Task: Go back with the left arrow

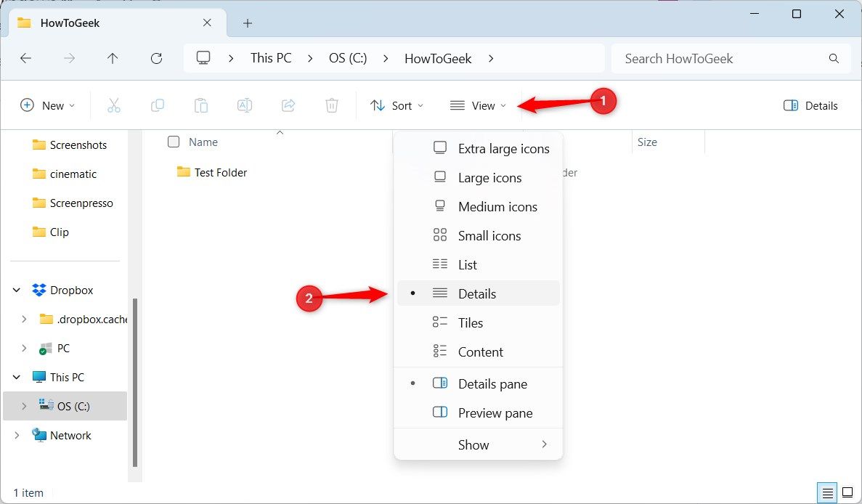Action: click(x=26, y=58)
